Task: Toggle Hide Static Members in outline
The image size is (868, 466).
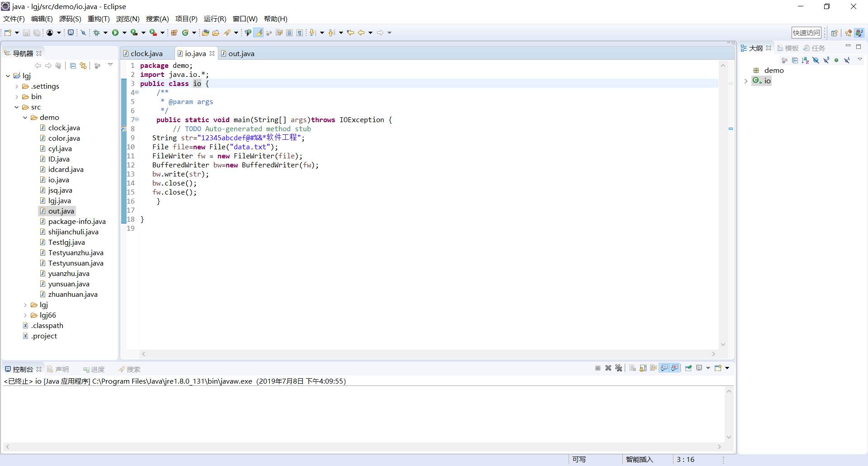Action: (826, 60)
